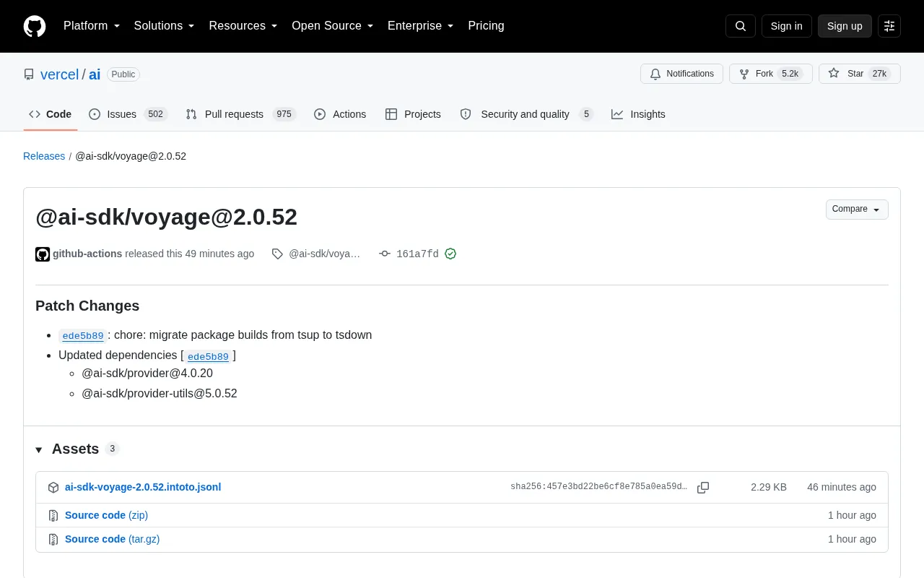Expand the Solutions menu
Image resolution: width=924 pixels, height=578 pixels.
165,26
